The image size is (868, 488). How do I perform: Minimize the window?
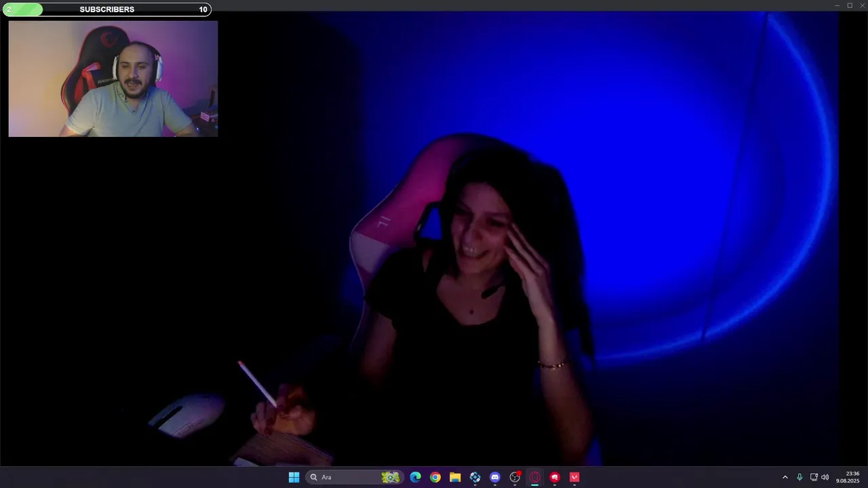click(x=837, y=5)
